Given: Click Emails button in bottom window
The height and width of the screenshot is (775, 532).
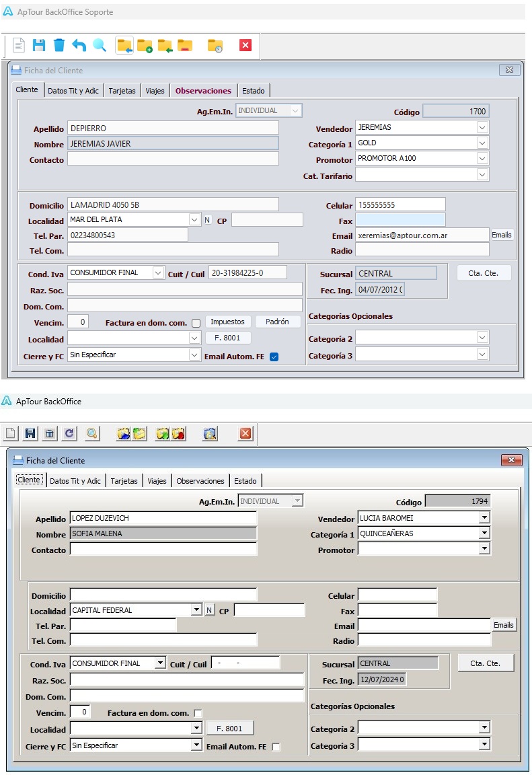Looking at the screenshot, I should [x=504, y=625].
